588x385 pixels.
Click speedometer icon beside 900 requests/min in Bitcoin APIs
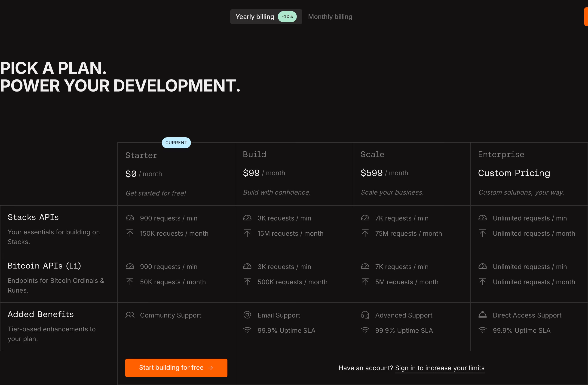[x=130, y=266]
